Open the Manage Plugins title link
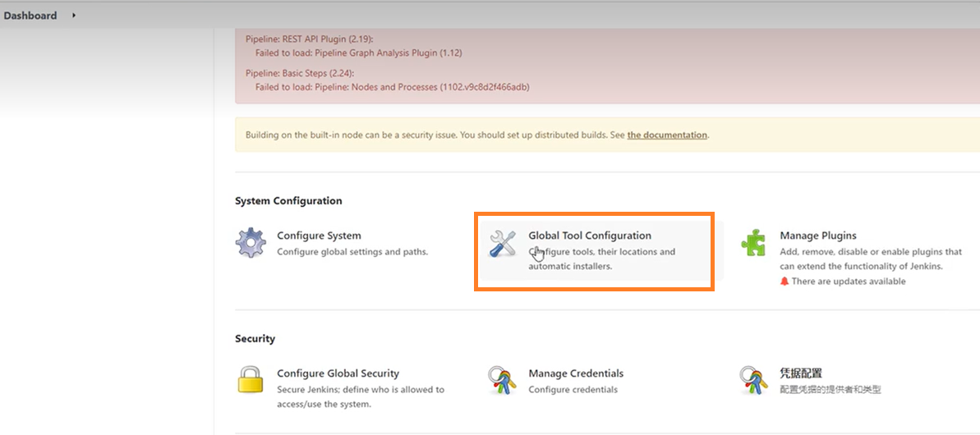 click(818, 236)
